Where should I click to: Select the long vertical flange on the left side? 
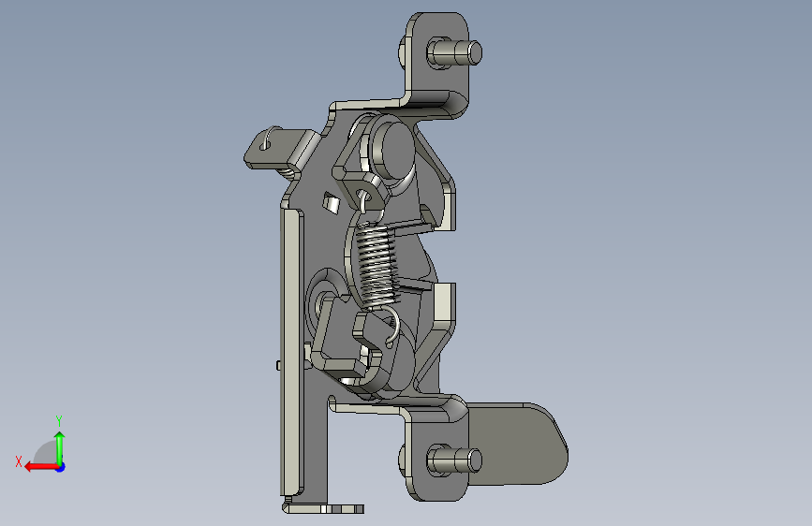(x=291, y=352)
